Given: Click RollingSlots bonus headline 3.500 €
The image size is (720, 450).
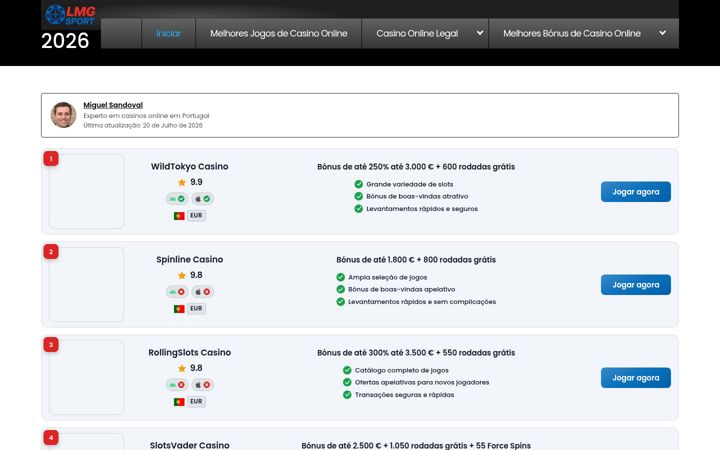Looking at the screenshot, I should 416,353.
